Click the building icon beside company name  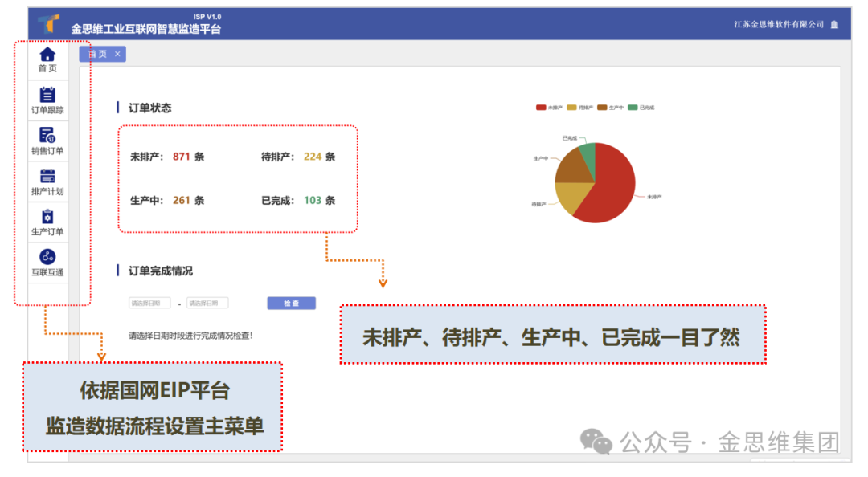(x=834, y=25)
